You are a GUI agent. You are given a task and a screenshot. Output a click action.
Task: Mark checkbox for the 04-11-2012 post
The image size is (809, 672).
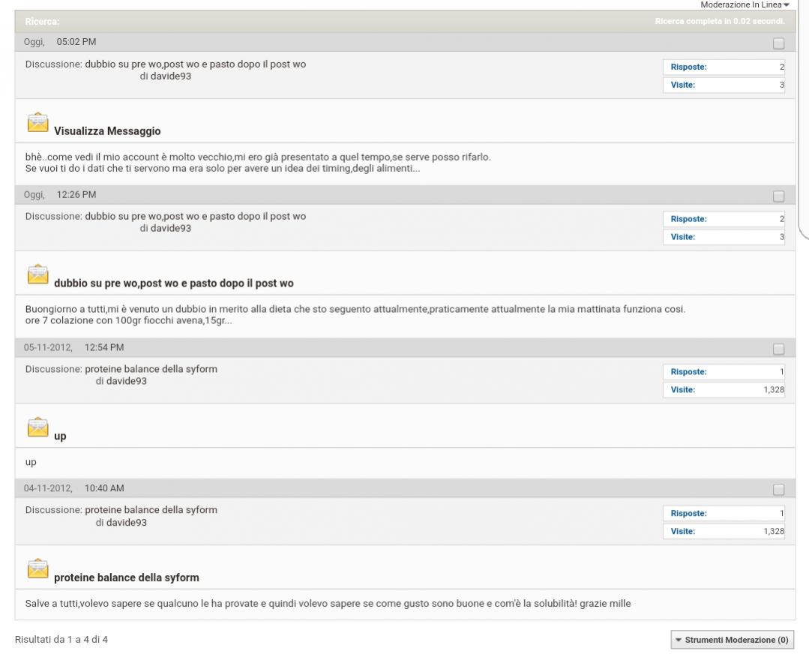(778, 489)
